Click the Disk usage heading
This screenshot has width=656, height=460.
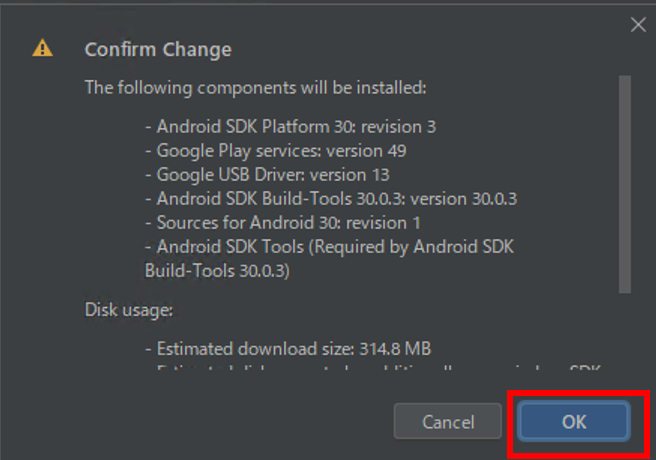(x=129, y=310)
